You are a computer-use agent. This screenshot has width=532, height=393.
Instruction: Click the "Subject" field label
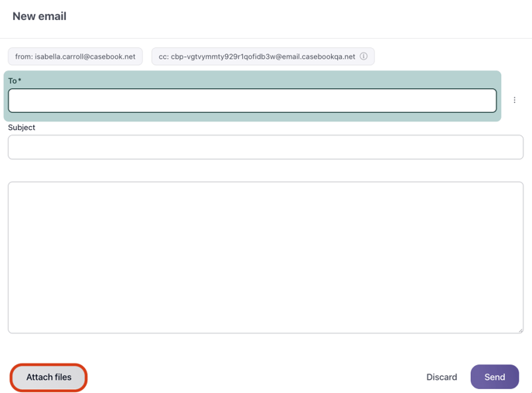tap(22, 128)
